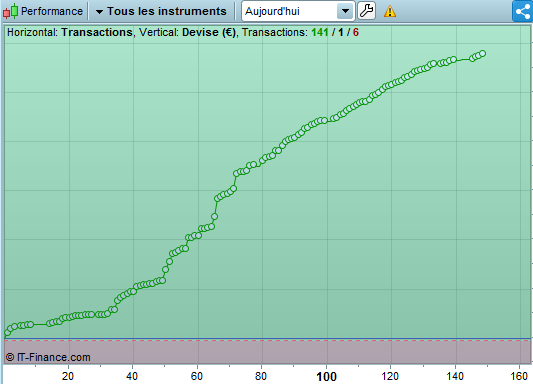
Task: Click the 'Devise (€)' vertical axis label
Action: click(x=209, y=32)
